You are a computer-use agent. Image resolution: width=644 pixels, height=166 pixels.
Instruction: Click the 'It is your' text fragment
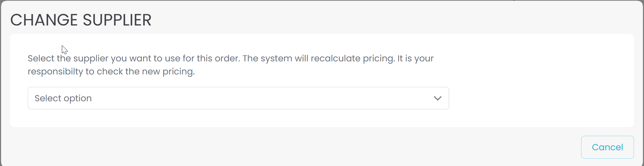415,58
